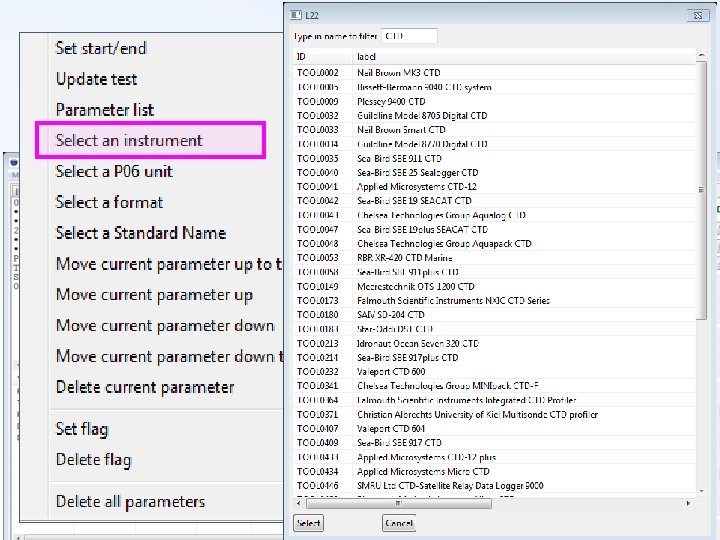This screenshot has width=720, height=540.
Task: Click 'Select a Standard Name' entry
Action: point(141,233)
